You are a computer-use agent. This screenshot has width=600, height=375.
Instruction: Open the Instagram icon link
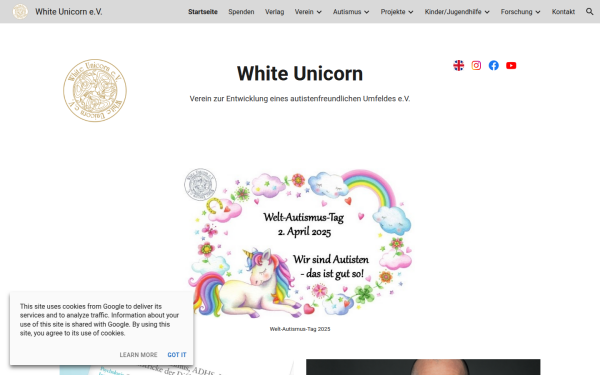(476, 65)
